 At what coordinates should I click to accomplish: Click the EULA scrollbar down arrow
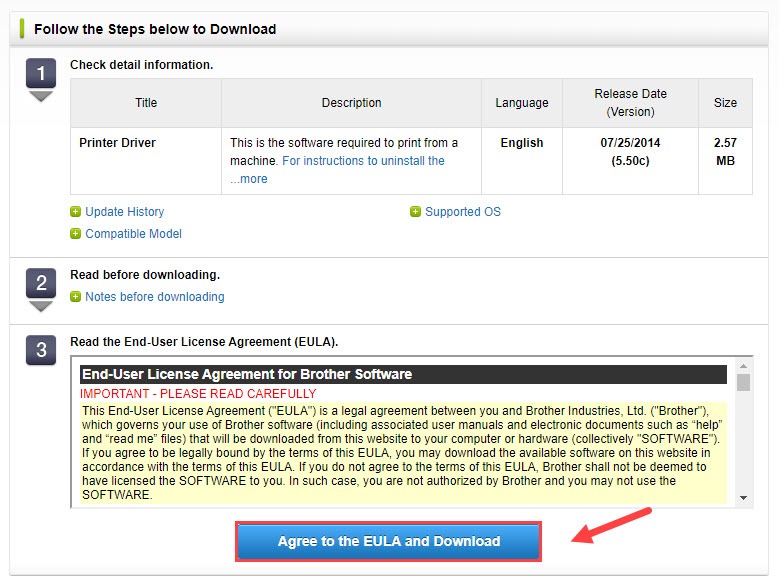[x=743, y=498]
